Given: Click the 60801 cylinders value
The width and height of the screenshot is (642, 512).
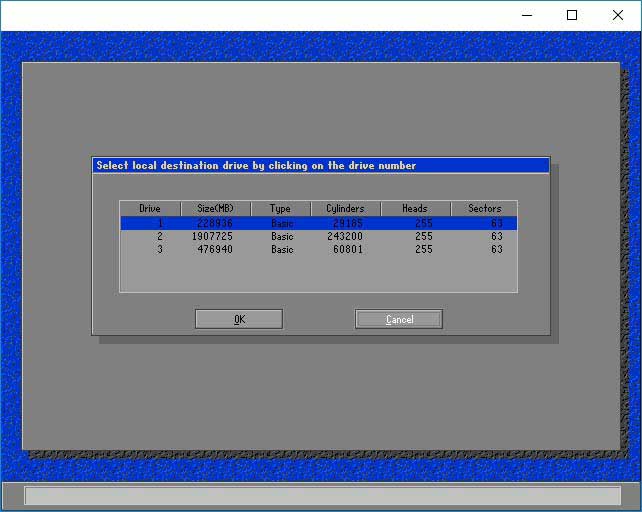Looking at the screenshot, I should point(347,249).
